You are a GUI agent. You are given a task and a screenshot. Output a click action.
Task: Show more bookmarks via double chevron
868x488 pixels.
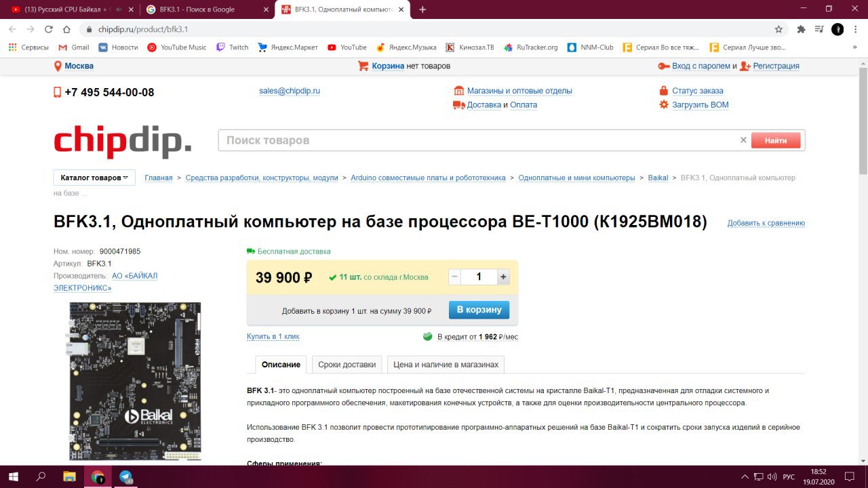pos(856,47)
